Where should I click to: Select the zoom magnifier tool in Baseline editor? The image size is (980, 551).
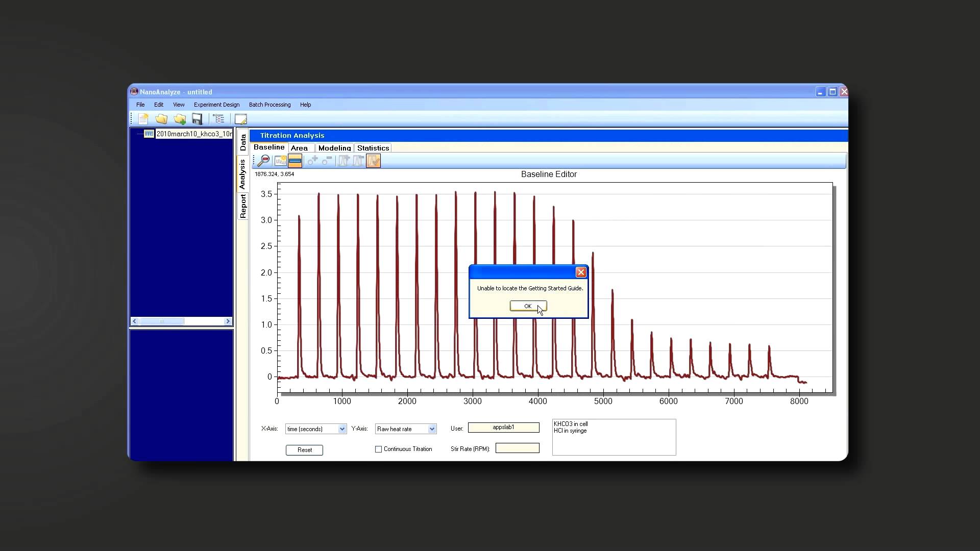[263, 161]
